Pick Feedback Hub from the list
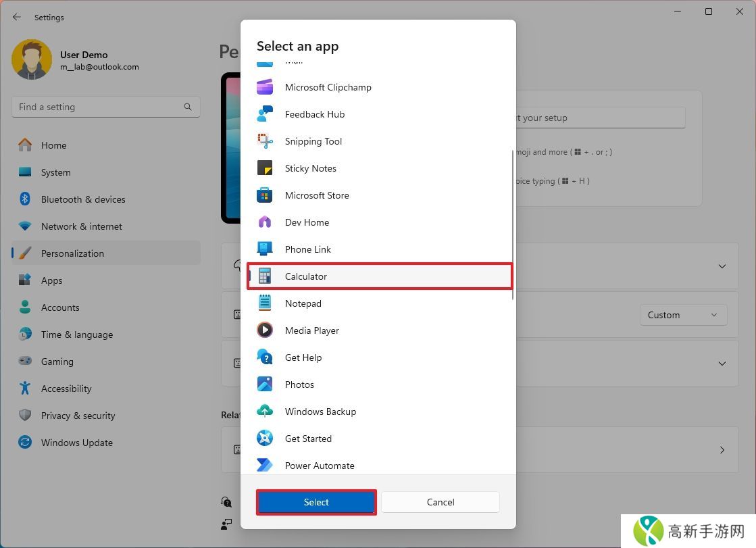The width and height of the screenshot is (756, 548). [x=314, y=114]
